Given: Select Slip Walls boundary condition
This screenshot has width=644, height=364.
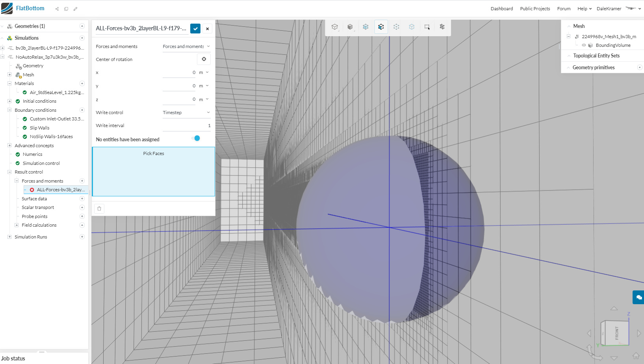Looking at the screenshot, I should pyautogui.click(x=39, y=128).
